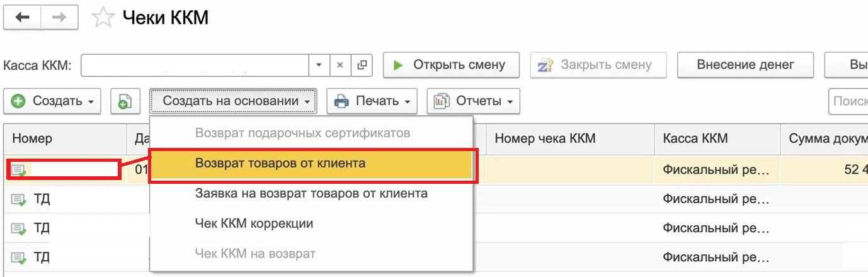
Task: Expand the Печать dropdown menu
Action: coord(372,101)
